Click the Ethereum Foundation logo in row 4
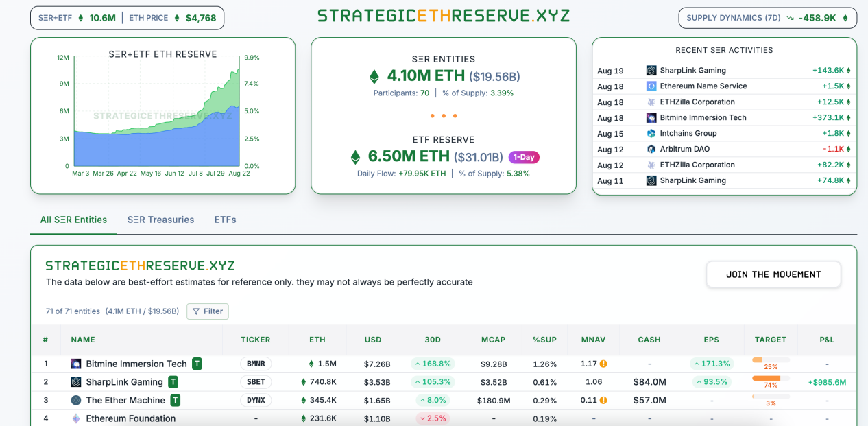The image size is (868, 426). click(75, 418)
